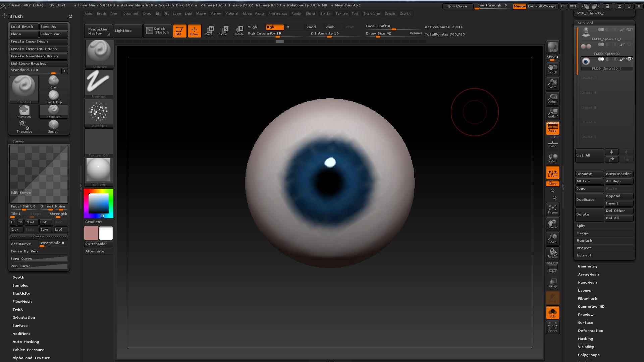The width and height of the screenshot is (644, 362).
Task: Toggle L.Sym local symmetry
Action: tap(552, 172)
